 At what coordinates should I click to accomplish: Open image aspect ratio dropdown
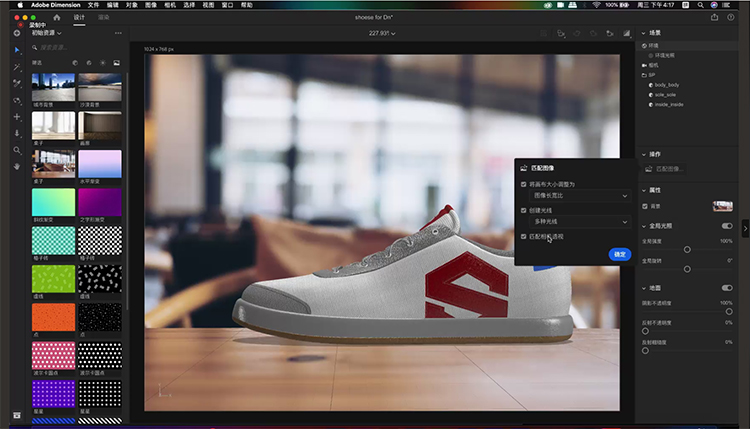580,196
